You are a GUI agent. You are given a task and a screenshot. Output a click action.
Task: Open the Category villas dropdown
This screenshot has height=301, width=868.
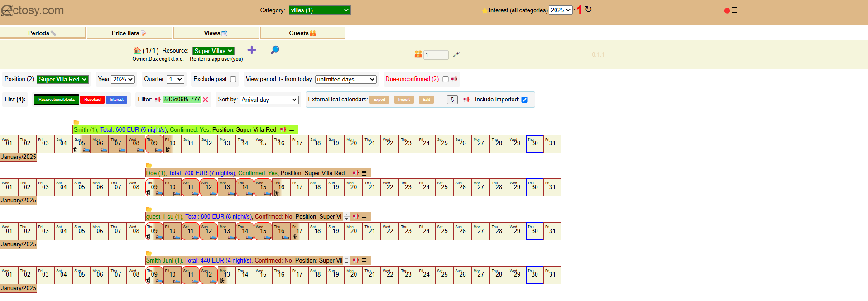pos(320,10)
